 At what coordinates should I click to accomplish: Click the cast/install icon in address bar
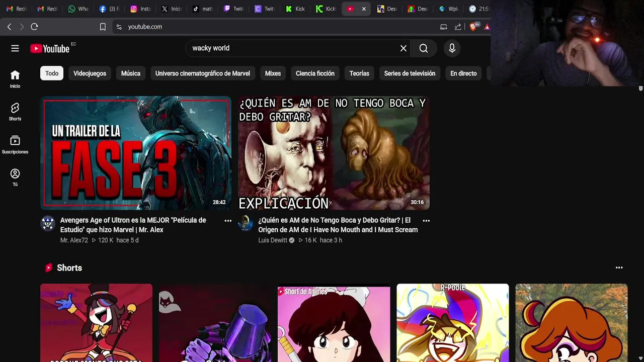[x=444, y=27]
